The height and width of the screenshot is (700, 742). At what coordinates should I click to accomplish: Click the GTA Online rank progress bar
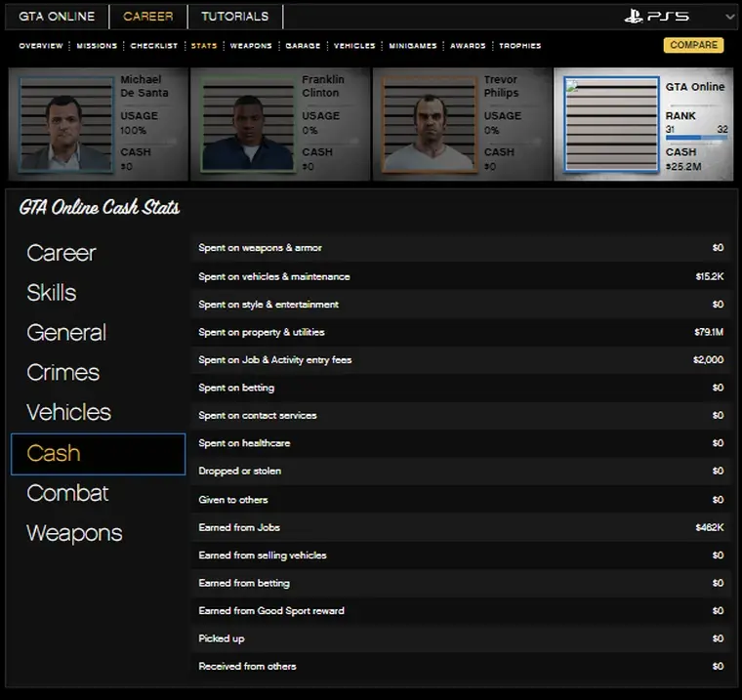coord(696,138)
